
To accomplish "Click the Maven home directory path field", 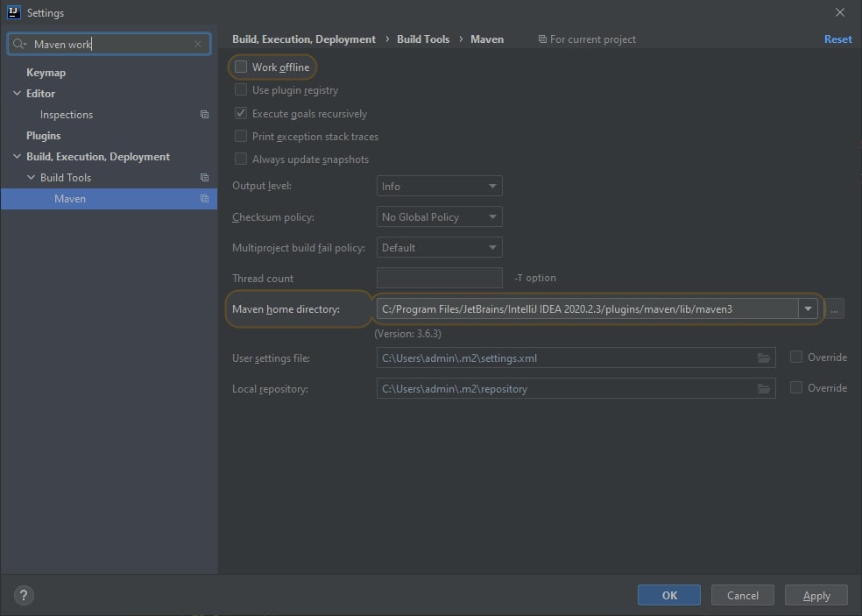I will pyautogui.click(x=587, y=309).
